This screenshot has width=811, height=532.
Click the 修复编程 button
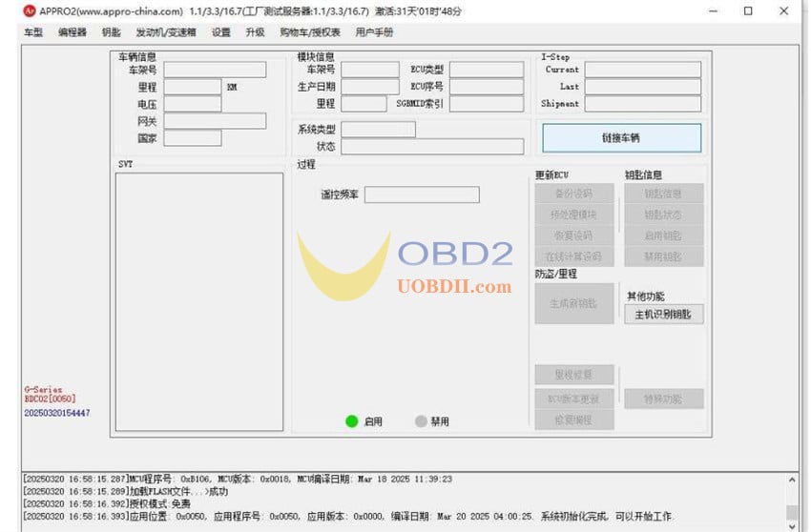click(574, 419)
